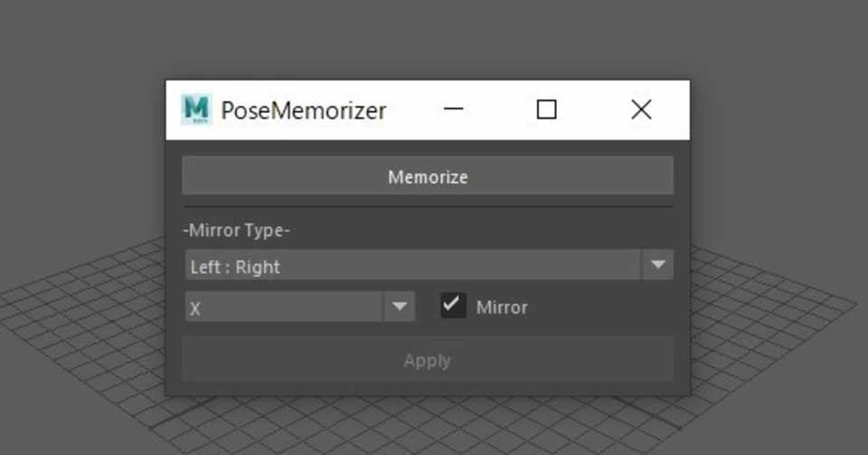Click empty title bar space left of minimize
Image resolution: width=868 pixels, height=455 pixels.
click(412, 109)
